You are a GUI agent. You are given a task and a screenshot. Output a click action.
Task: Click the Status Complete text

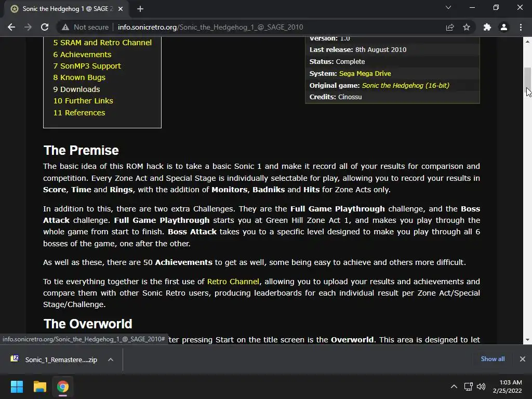pos(337,61)
